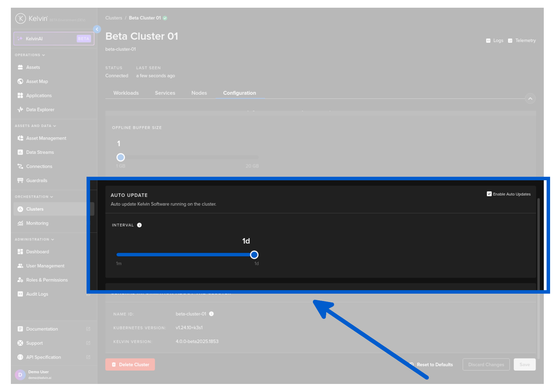Screen dimensions: 555x392
Task: Click Reset to Defaults
Action: coord(434,365)
